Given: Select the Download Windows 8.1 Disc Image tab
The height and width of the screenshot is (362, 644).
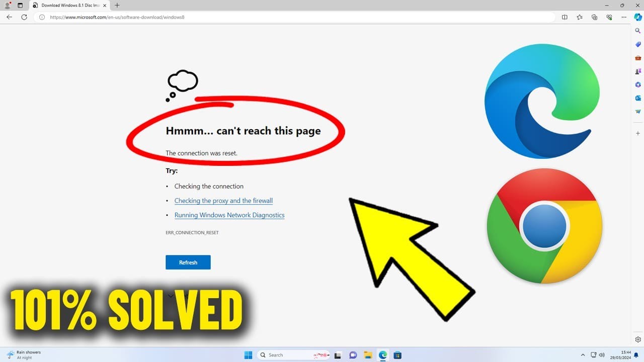Looking at the screenshot, I should coord(70,5).
